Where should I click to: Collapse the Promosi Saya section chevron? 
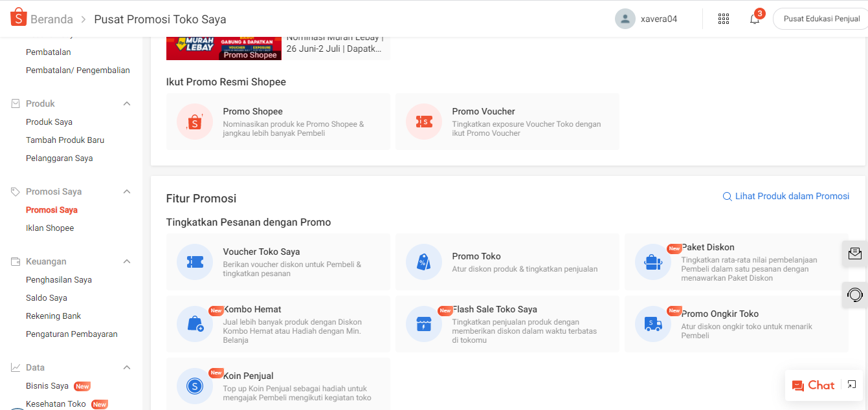(x=127, y=191)
